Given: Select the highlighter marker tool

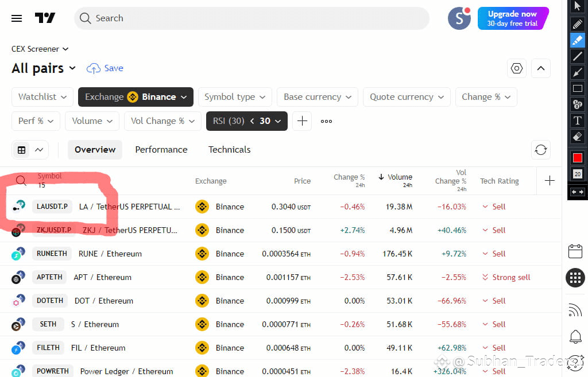Looking at the screenshot, I should point(578,40).
